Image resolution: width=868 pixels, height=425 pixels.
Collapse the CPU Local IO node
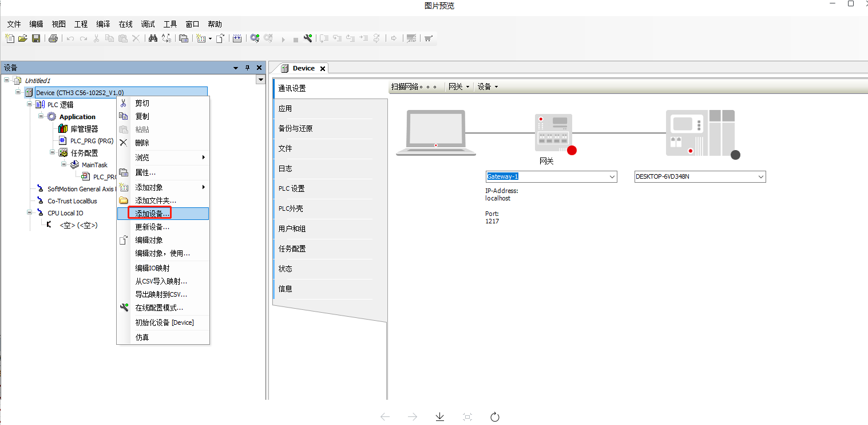29,213
